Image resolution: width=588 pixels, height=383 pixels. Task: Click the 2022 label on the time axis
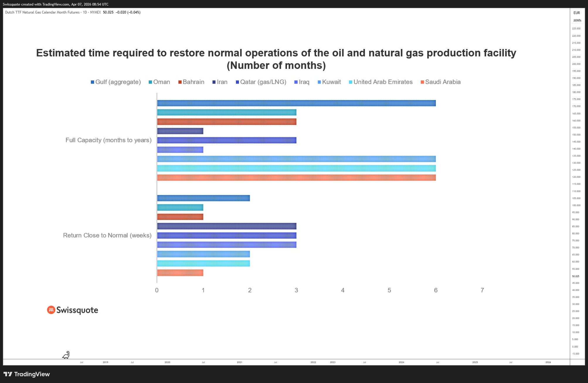[313, 362]
